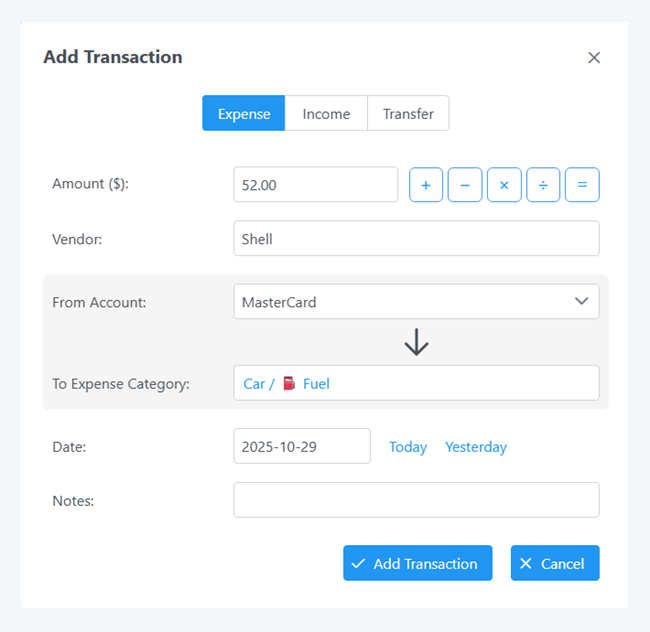Click the plus calculator button

(426, 185)
